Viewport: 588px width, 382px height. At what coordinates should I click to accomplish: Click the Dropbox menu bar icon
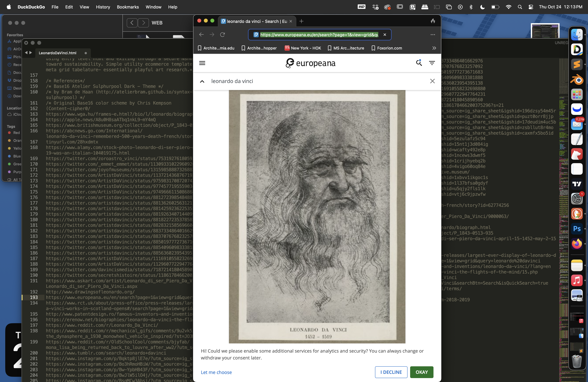coord(375,7)
